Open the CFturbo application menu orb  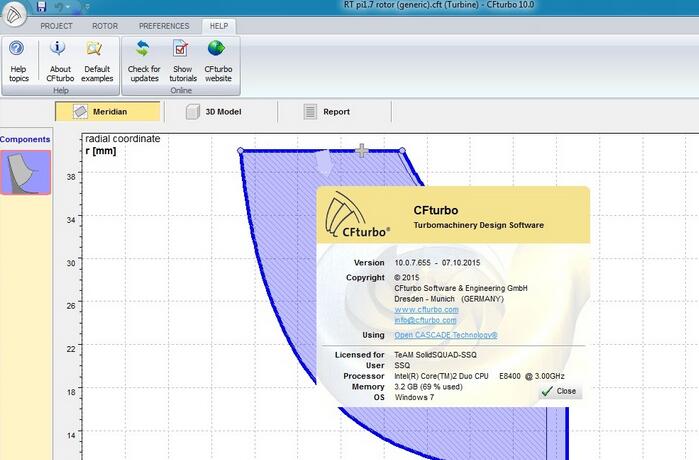pyautogui.click(x=13, y=13)
